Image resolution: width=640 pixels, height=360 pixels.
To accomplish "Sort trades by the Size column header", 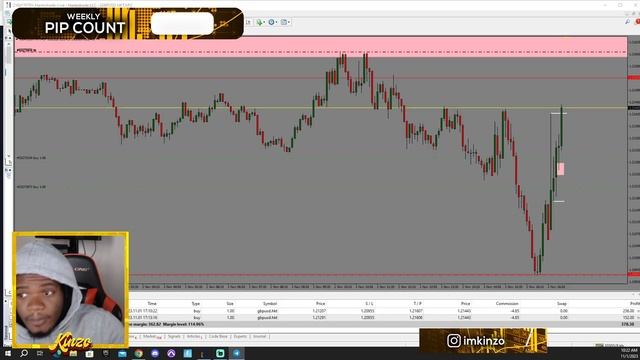I will point(230,304).
